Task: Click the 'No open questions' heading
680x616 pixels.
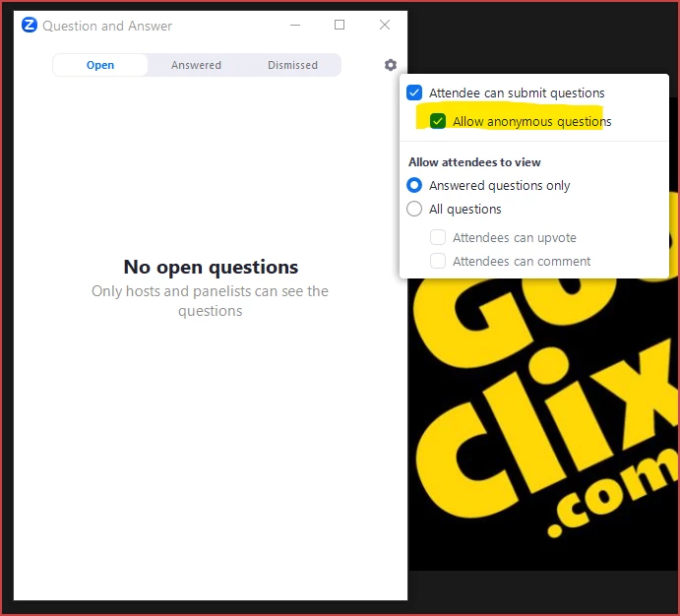Action: pyautogui.click(x=211, y=267)
